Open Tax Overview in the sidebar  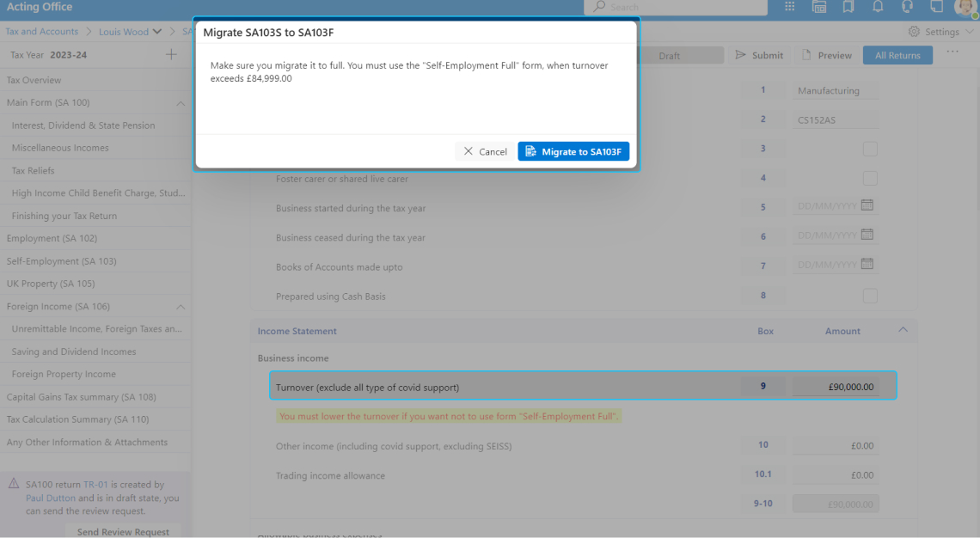(x=34, y=80)
